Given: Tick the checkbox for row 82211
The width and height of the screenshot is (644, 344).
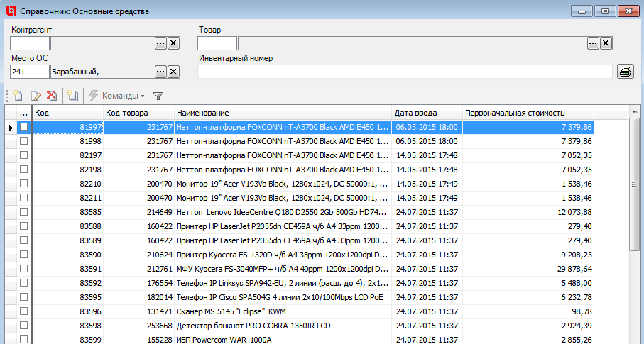Looking at the screenshot, I should (24, 197).
